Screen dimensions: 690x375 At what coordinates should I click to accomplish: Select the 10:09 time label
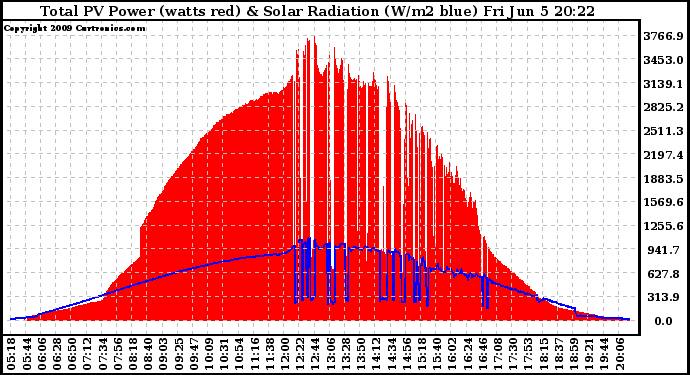(209, 354)
